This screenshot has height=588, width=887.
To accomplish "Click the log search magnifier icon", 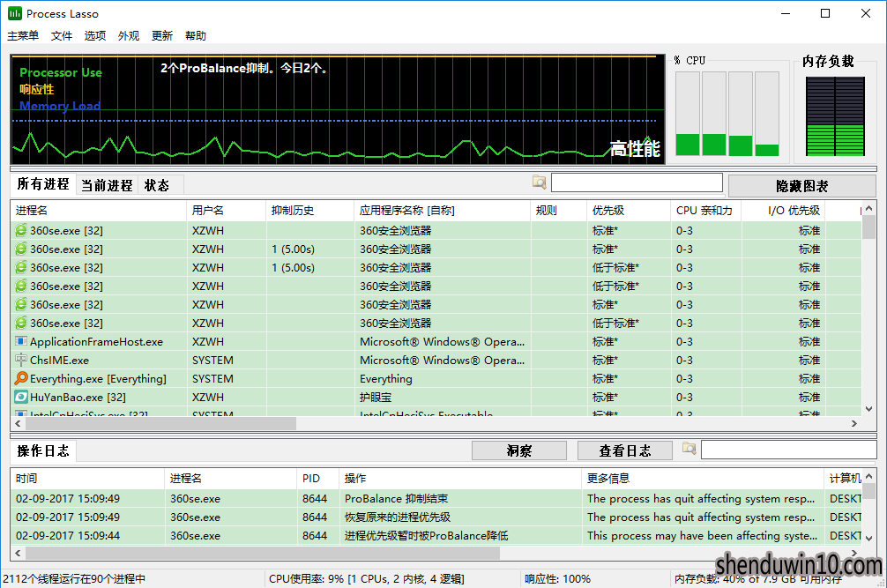I will (689, 449).
